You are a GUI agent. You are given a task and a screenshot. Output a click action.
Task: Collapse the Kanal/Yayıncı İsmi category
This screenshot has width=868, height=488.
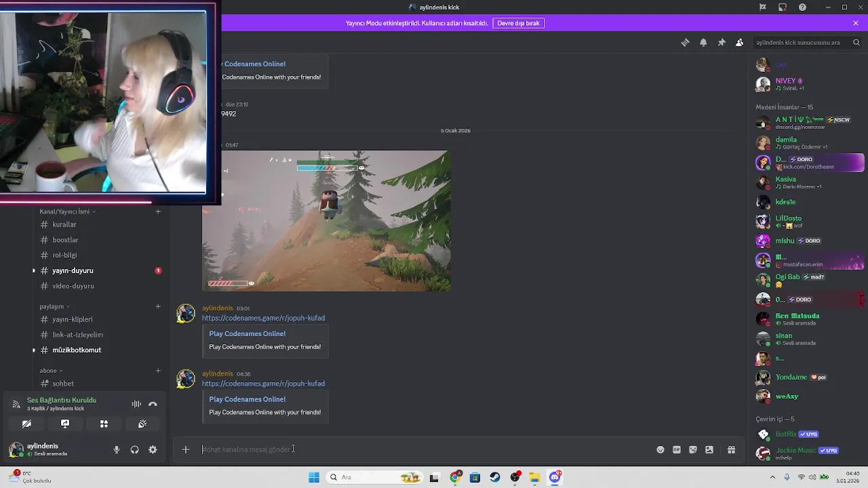tap(67, 211)
